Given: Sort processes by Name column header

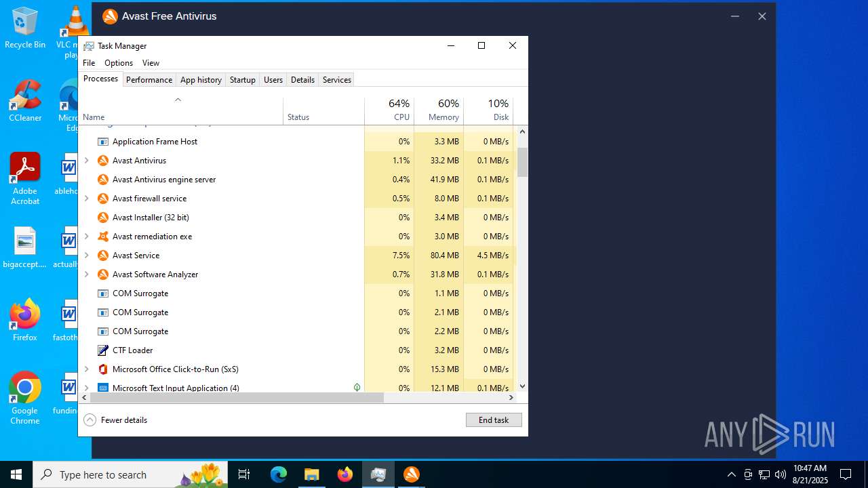Looking at the screenshot, I should pos(181,111).
